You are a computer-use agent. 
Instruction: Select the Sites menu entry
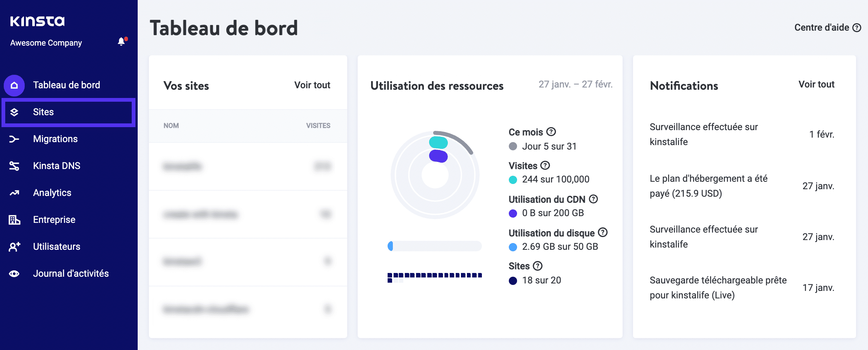coord(43,112)
